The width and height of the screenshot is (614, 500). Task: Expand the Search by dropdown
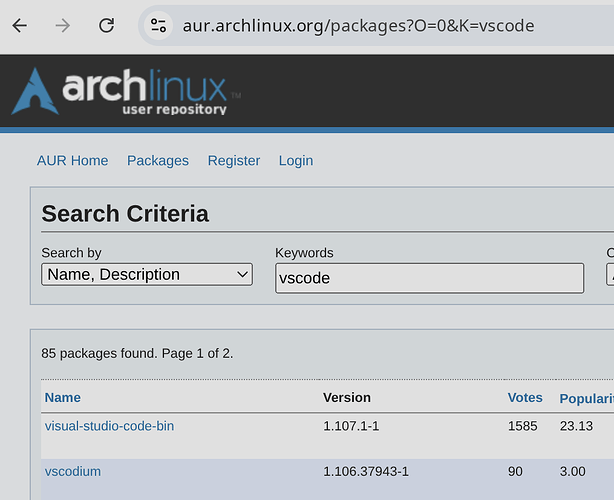coord(147,274)
